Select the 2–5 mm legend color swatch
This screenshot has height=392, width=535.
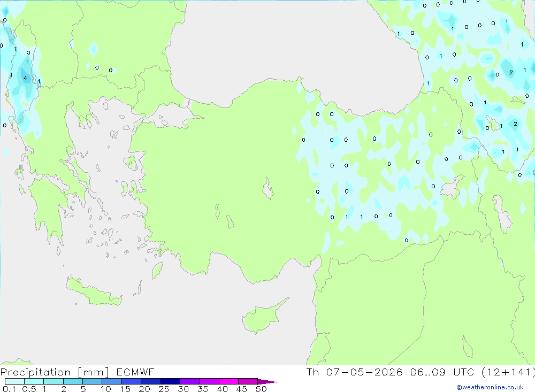(73, 381)
